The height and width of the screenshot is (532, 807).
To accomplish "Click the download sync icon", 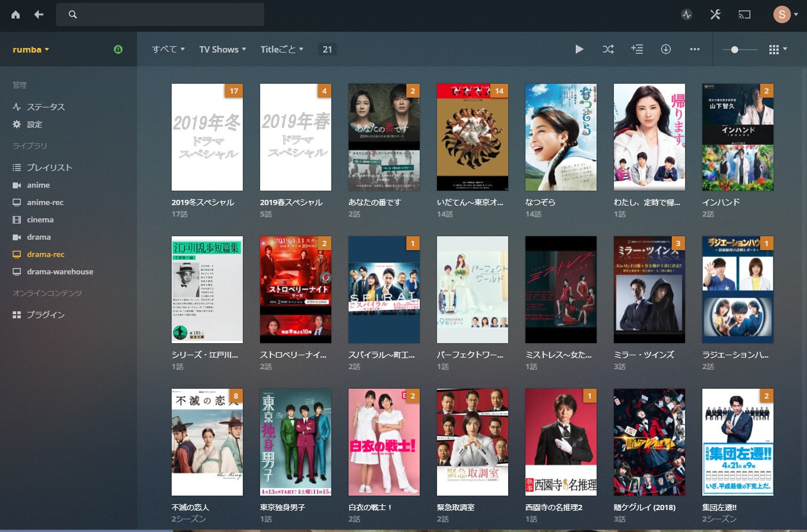I will coord(666,50).
